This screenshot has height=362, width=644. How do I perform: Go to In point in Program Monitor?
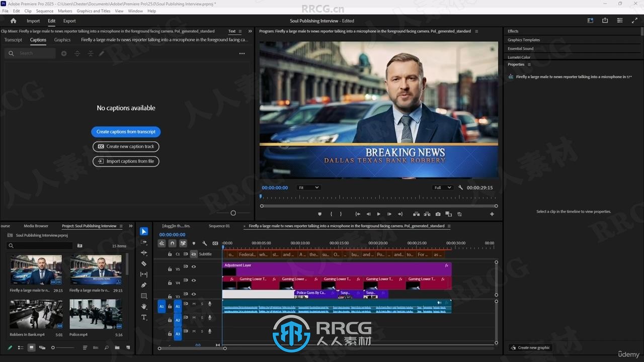click(x=358, y=214)
